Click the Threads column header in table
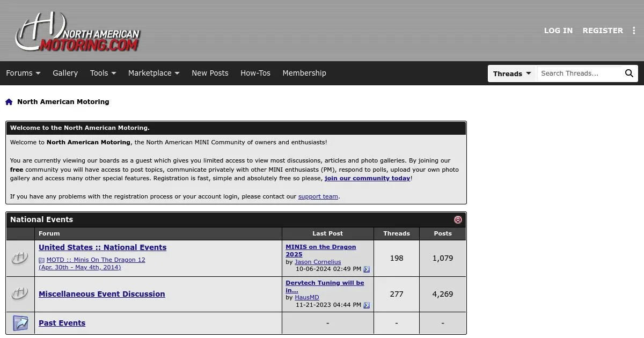Viewport: 644px width, 338px height. 397,233
